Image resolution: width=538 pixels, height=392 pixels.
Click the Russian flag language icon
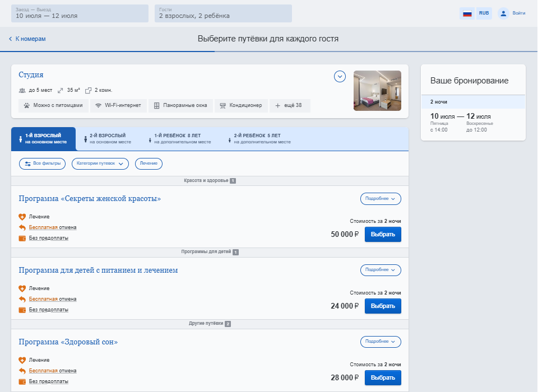click(467, 13)
